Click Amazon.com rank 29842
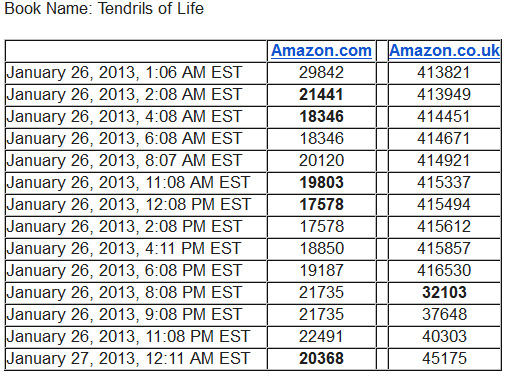The width and height of the screenshot is (508, 377). click(321, 72)
